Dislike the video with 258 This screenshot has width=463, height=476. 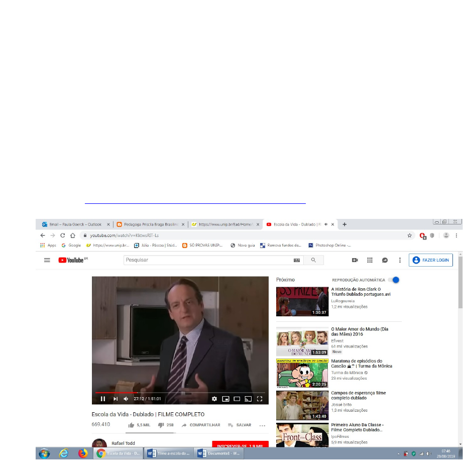tap(166, 425)
